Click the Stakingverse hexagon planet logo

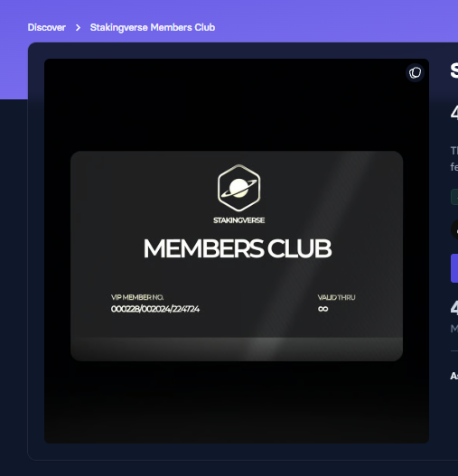[x=239, y=188]
